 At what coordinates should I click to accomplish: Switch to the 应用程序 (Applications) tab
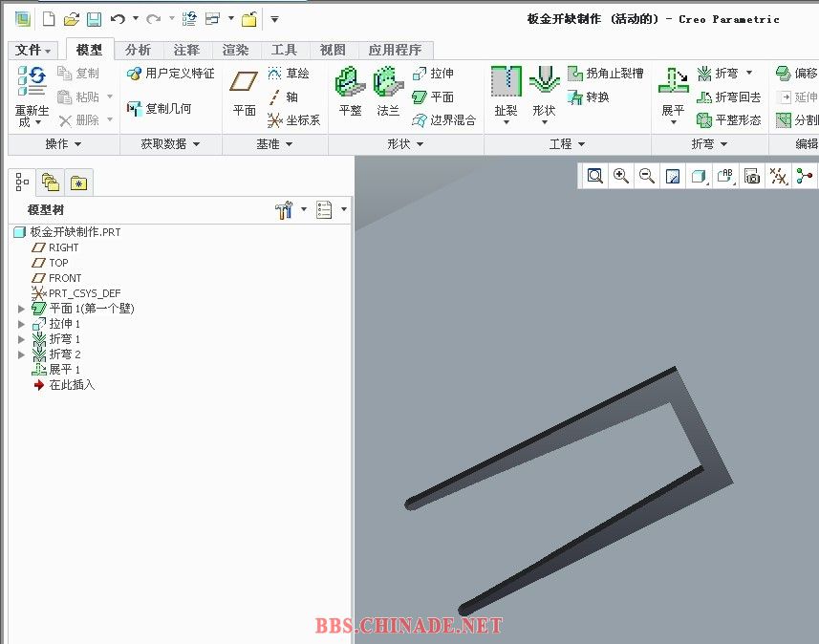(x=396, y=50)
